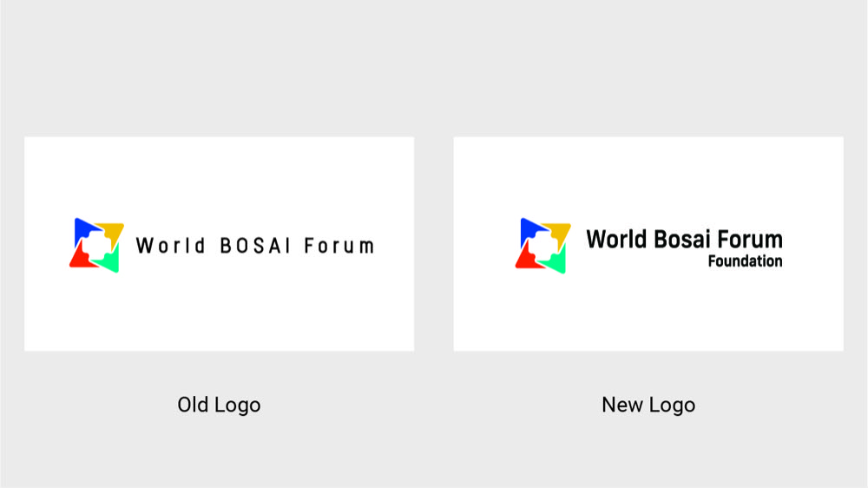The image size is (868, 488).
Task: Click the yellow shape in the new logo
Action: pos(560,232)
